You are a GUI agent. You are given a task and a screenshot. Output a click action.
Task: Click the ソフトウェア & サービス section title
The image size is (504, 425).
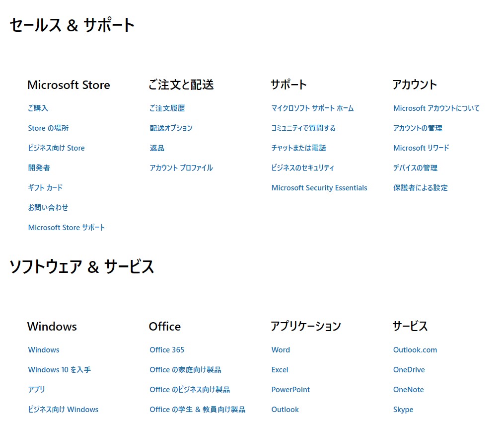pos(82,267)
